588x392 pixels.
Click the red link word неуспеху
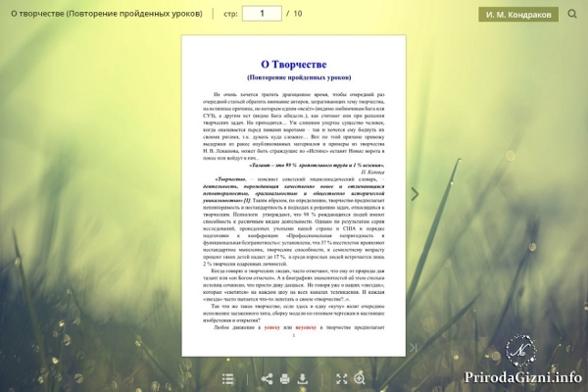tap(306, 327)
